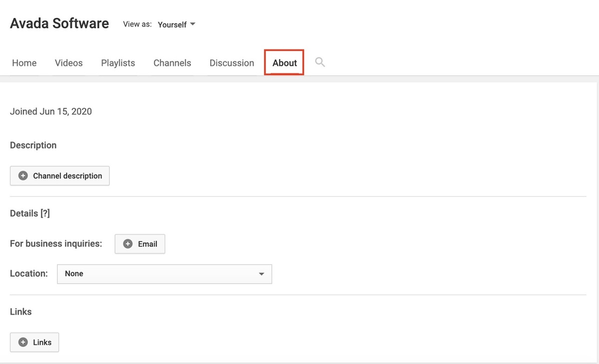Viewport: 599px width, 364px height.
Task: Click the Joined Jun 15, 2020 text
Action: [x=51, y=112]
